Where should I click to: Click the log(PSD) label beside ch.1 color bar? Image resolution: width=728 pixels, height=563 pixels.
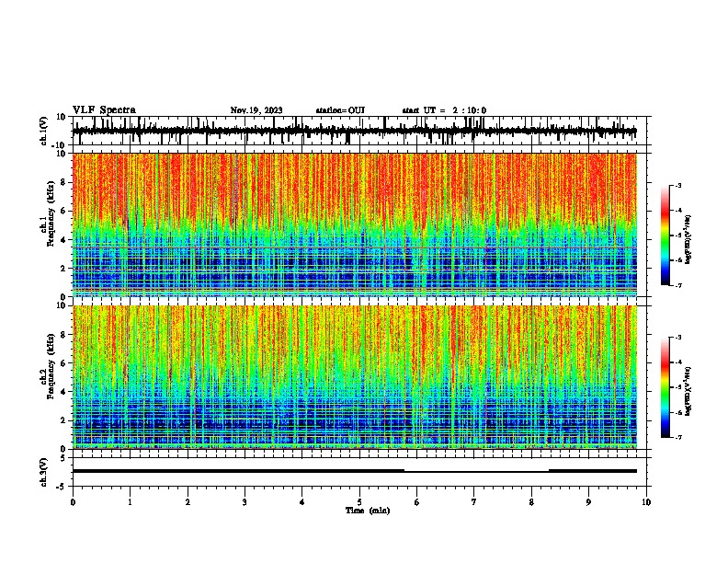tap(688, 239)
